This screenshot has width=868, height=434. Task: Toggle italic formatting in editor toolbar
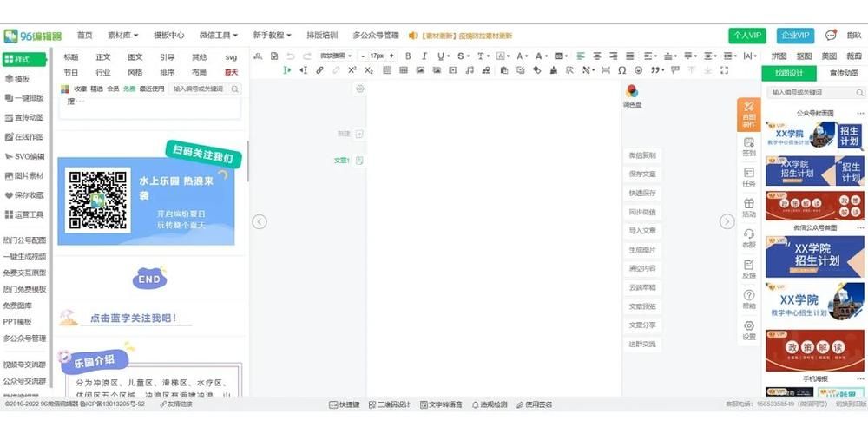[x=424, y=56]
